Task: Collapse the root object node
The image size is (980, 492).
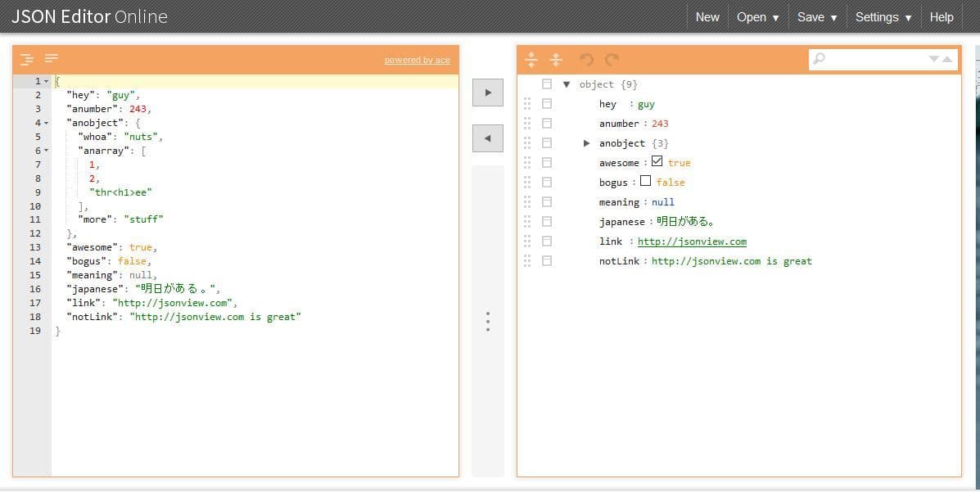Action: (x=567, y=84)
